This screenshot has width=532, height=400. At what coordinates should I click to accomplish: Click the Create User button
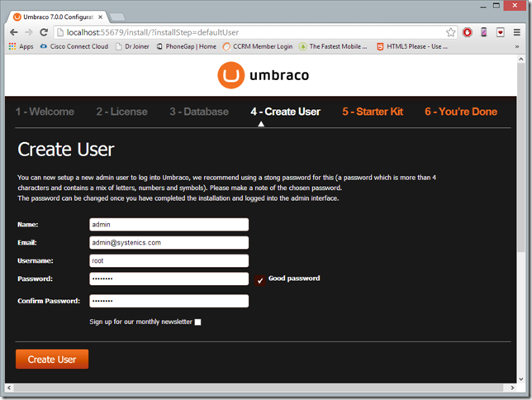52,359
